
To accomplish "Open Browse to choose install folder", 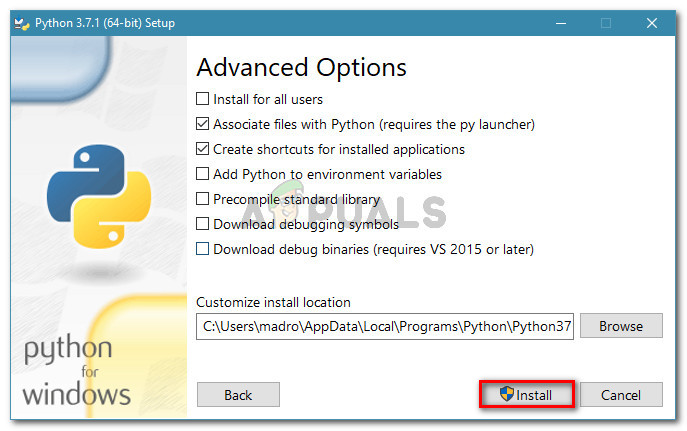I will [x=621, y=325].
